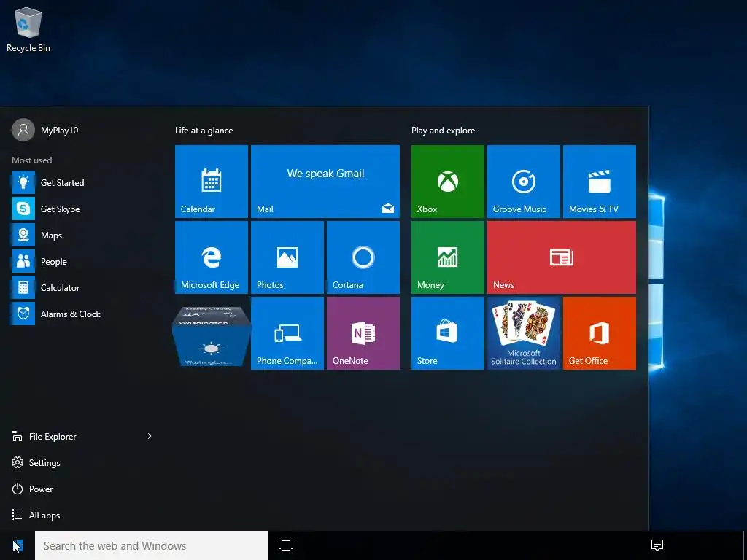
Task: Open the Action Center notifications icon
Action: (x=657, y=545)
